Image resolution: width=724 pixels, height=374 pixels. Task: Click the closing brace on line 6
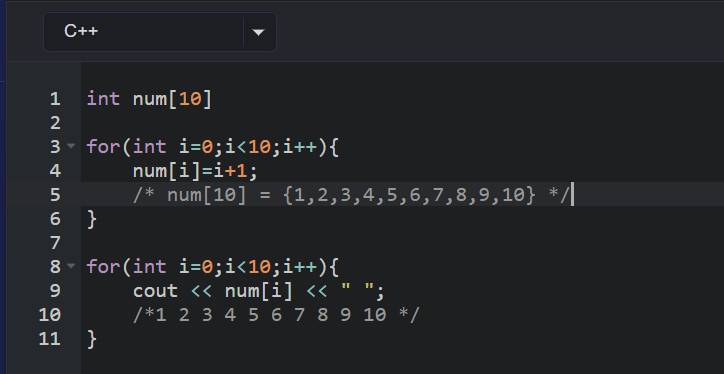91,219
